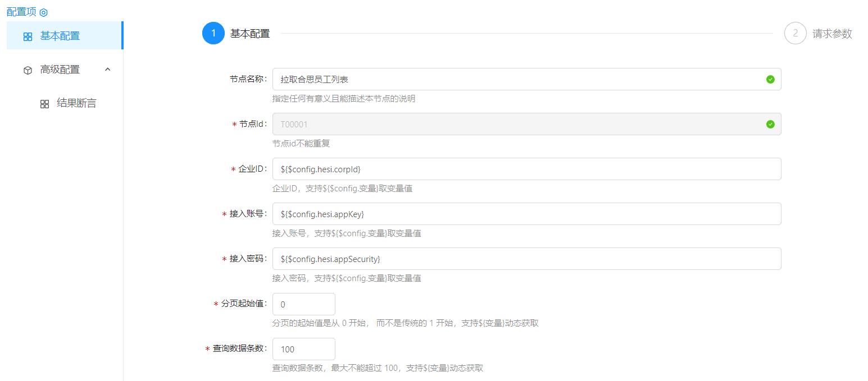868x381 pixels.
Task: Click the step 1 circle indicator
Action: click(213, 33)
